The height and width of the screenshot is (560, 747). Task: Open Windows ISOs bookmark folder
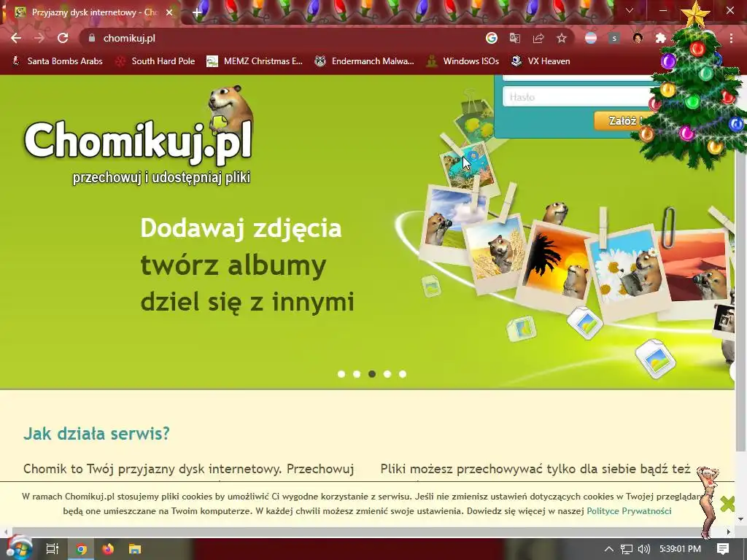point(462,61)
